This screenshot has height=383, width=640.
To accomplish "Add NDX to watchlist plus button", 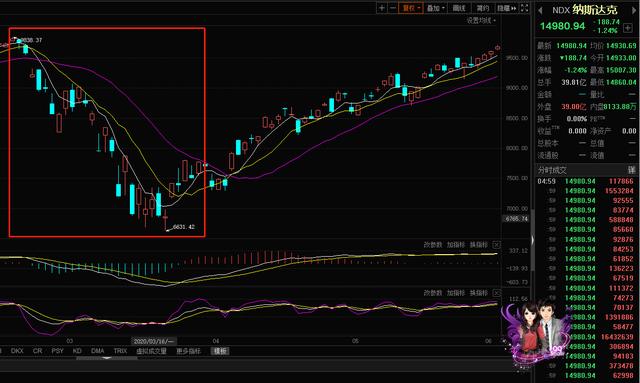I will (x=628, y=28).
